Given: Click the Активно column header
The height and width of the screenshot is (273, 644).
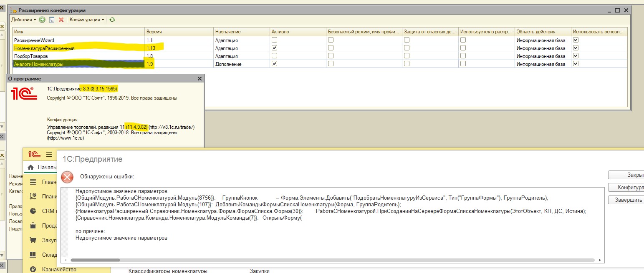Looking at the screenshot, I should [298, 32].
